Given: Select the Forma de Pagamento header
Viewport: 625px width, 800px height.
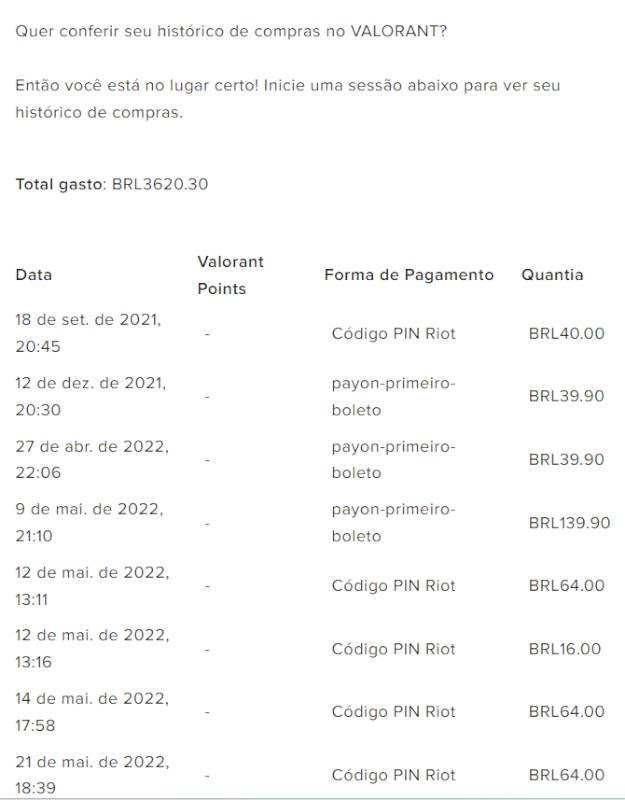Looking at the screenshot, I should [x=408, y=275].
